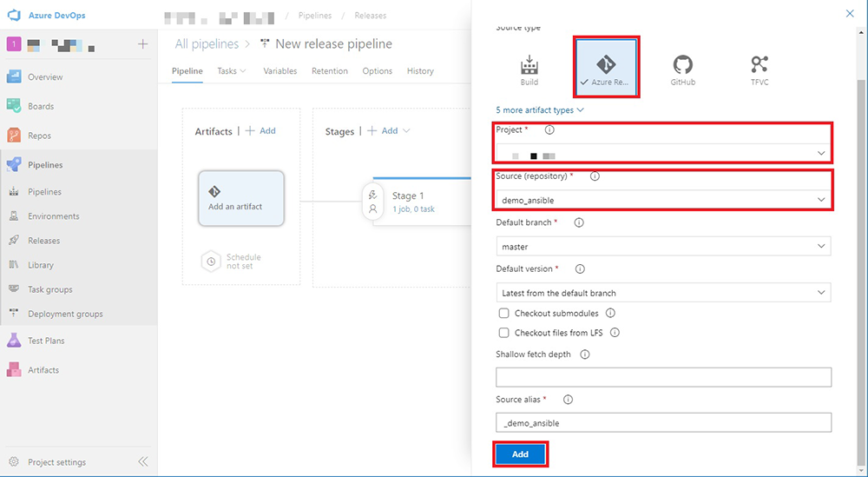Show info for Project field
Screen dimensions: 868x477
pos(549,129)
